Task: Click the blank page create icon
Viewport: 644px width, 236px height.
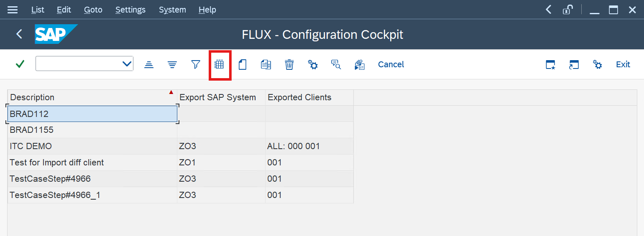Action: (x=243, y=64)
